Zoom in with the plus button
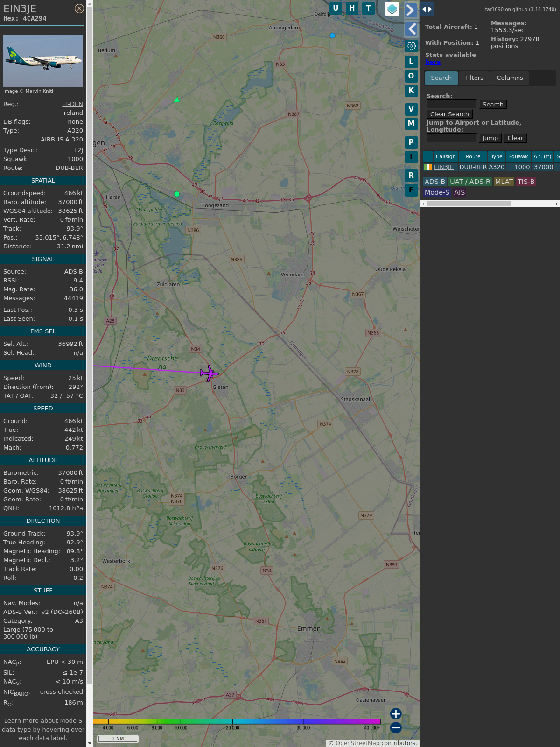This screenshot has height=747, width=560. tap(396, 714)
